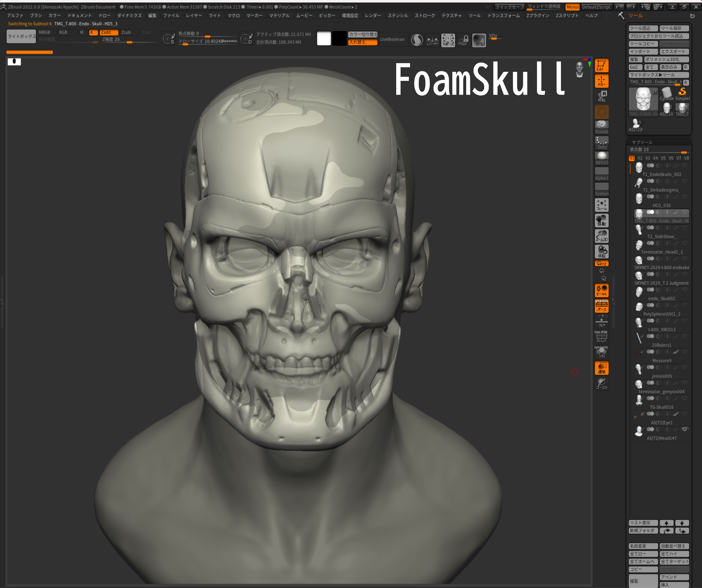The height and width of the screenshot is (588, 702).
Task: Toggle Zadd sculpt mode
Action: click(x=109, y=32)
